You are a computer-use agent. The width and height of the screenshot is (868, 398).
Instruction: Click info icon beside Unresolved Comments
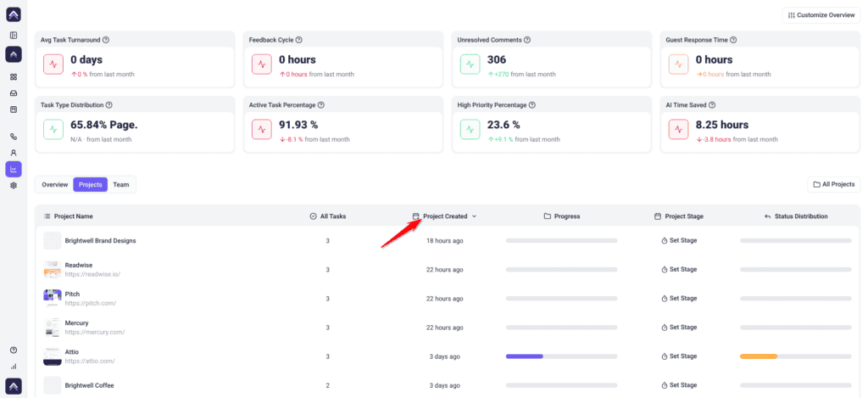coord(527,40)
